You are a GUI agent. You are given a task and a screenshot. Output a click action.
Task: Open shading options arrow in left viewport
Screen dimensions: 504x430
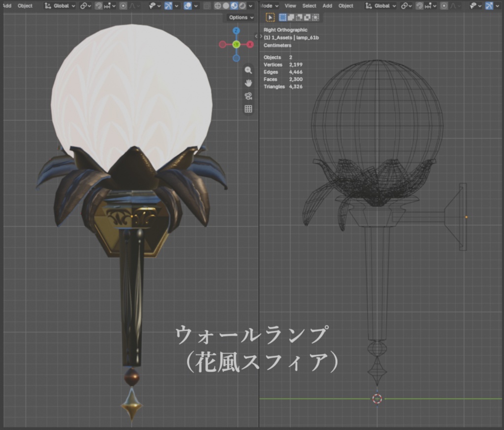251,6
